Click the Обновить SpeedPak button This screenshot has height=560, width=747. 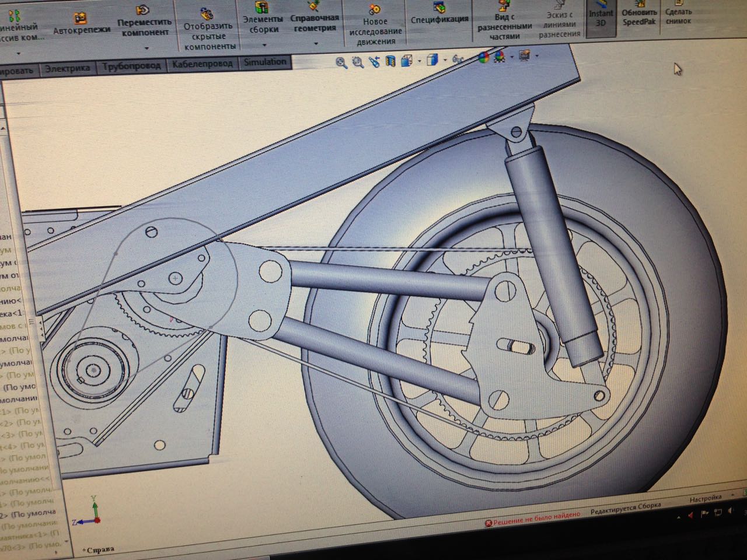[x=639, y=16]
